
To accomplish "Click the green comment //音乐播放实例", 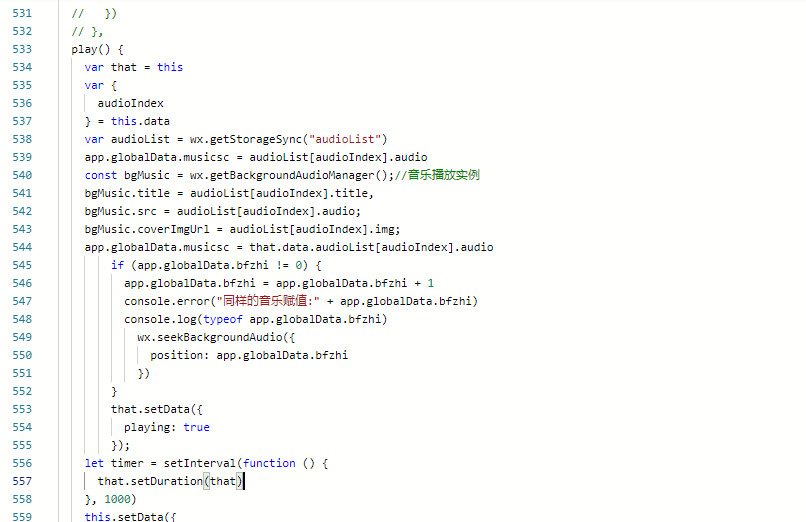I will (436, 175).
